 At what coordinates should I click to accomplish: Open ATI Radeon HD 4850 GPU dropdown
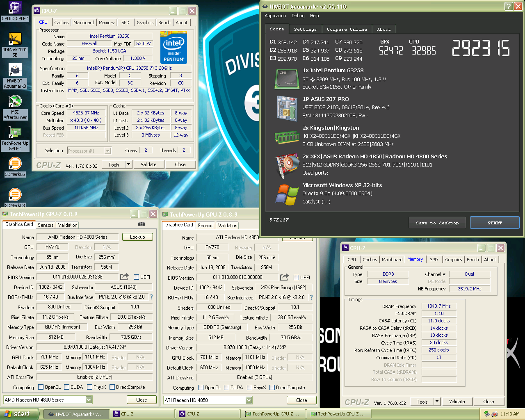[x=249, y=400]
